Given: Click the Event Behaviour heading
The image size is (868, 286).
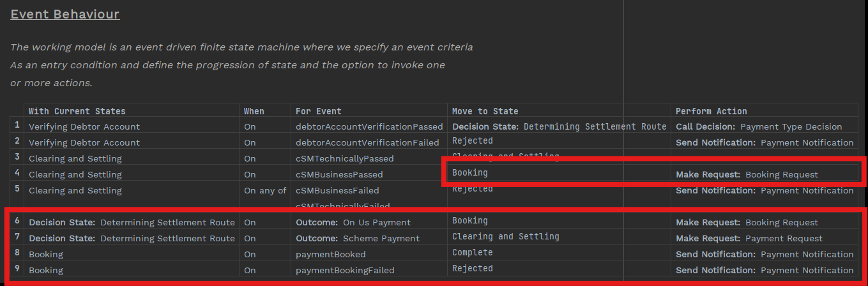Looking at the screenshot, I should click(x=65, y=14).
